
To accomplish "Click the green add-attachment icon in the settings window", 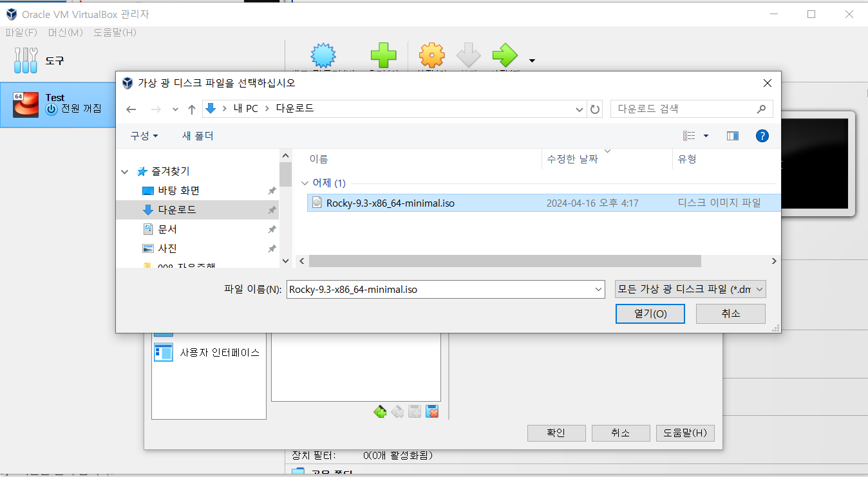I will [380, 411].
